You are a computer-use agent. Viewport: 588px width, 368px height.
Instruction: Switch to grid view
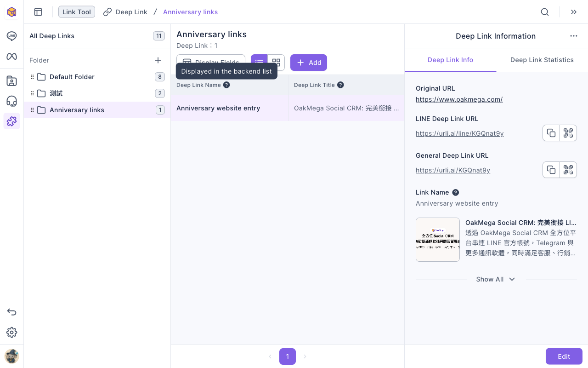pos(276,63)
